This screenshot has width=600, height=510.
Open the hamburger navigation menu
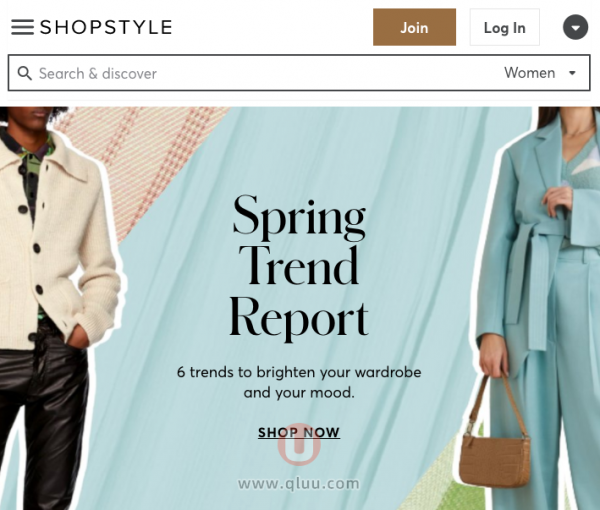pyautogui.click(x=22, y=27)
